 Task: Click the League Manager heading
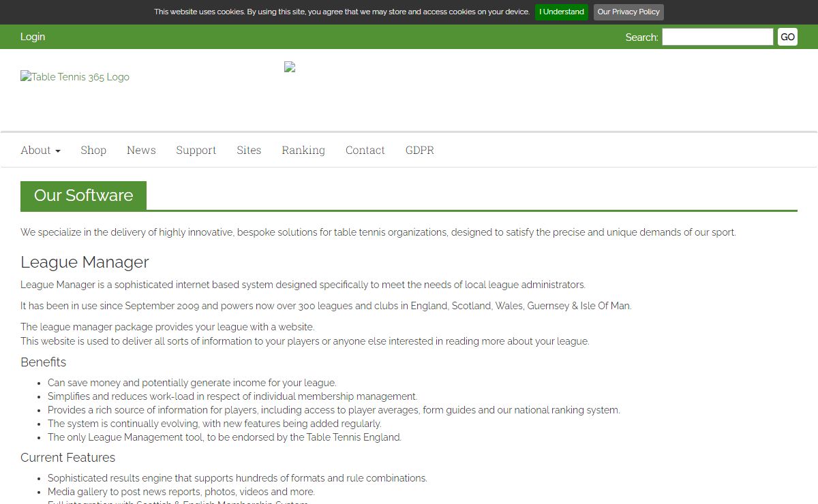click(85, 262)
